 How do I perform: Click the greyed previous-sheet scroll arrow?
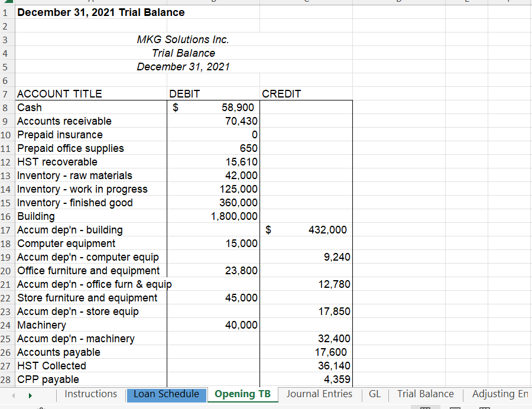click(x=14, y=395)
